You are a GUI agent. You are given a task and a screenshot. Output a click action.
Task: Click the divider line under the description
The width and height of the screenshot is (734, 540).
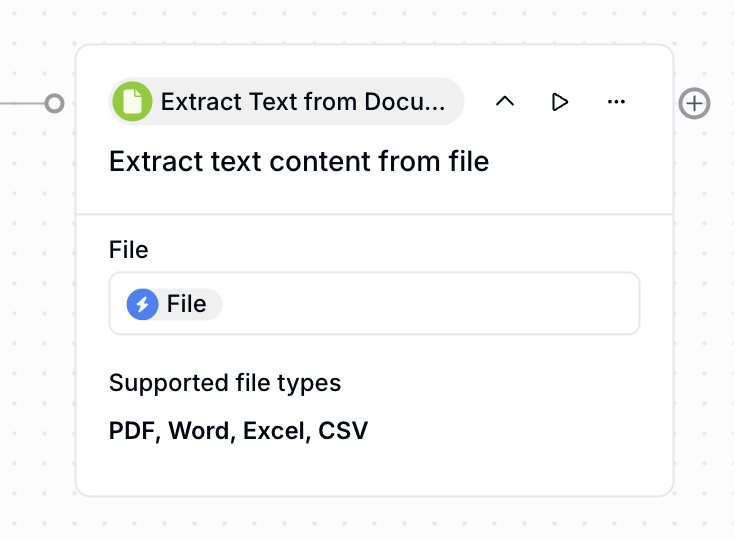pos(374,214)
